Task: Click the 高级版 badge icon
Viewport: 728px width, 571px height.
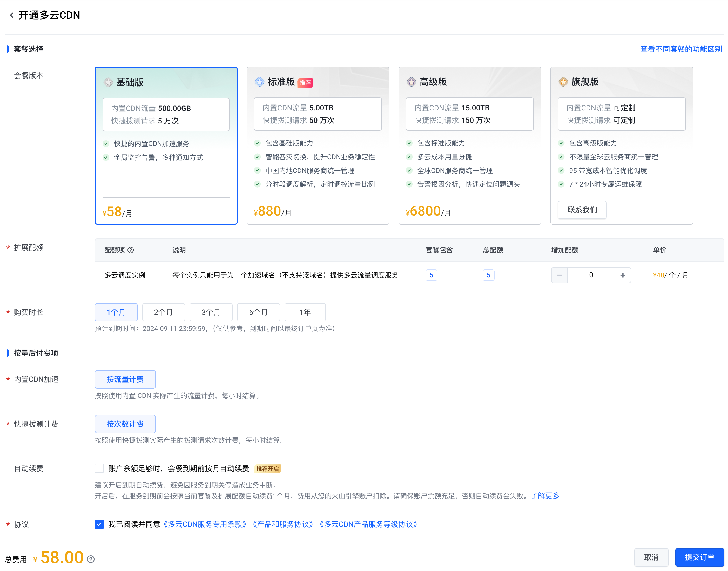Action: click(x=411, y=82)
